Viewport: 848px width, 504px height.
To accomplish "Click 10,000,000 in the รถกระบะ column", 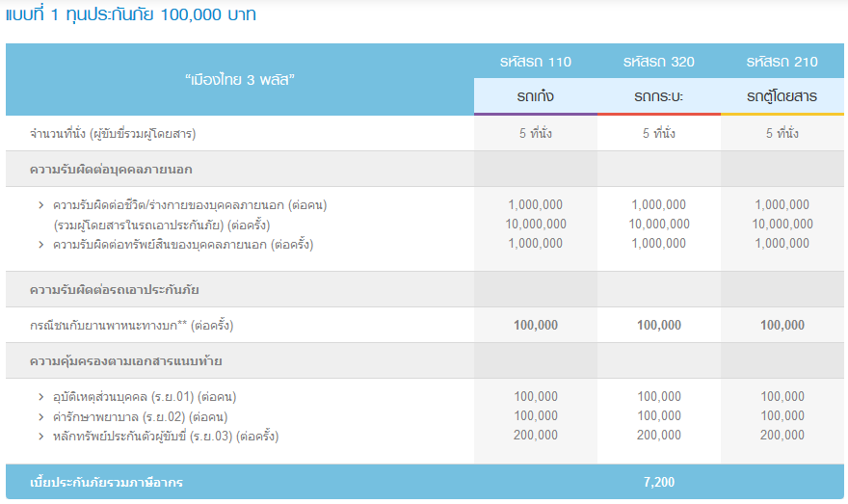I will point(659,224).
